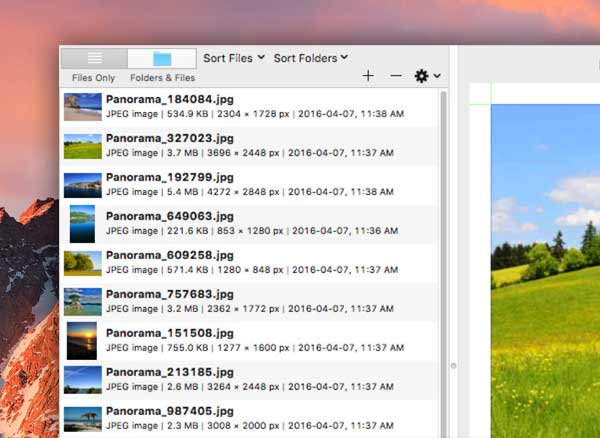Select thumbnail of Panorama_184084.jpg
Image resolution: width=600 pixels, height=438 pixels.
[83, 107]
